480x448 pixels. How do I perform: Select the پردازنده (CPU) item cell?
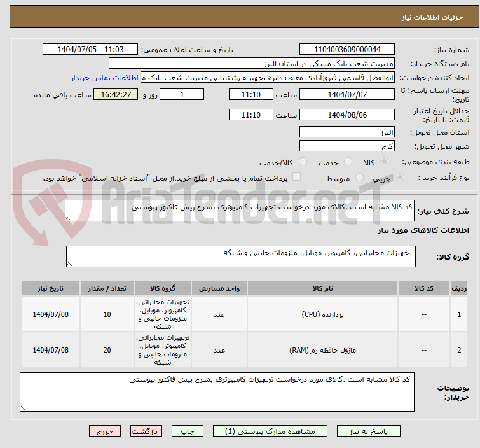(322, 314)
